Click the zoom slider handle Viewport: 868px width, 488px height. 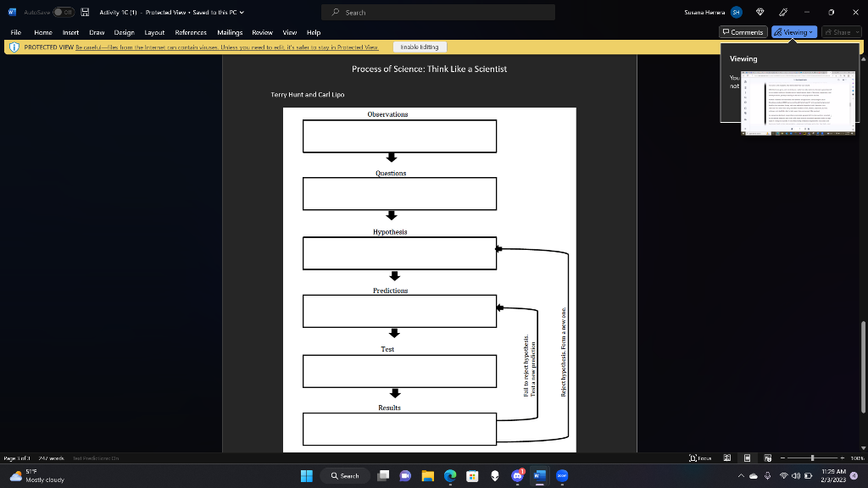[812, 458]
